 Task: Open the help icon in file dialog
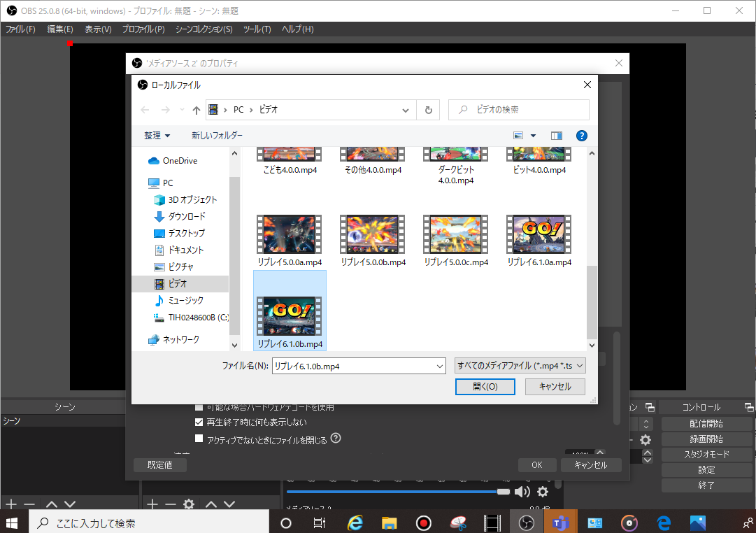(581, 136)
